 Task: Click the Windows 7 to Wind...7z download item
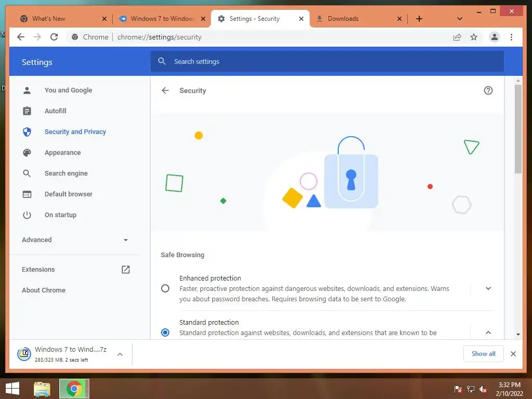coord(71,354)
